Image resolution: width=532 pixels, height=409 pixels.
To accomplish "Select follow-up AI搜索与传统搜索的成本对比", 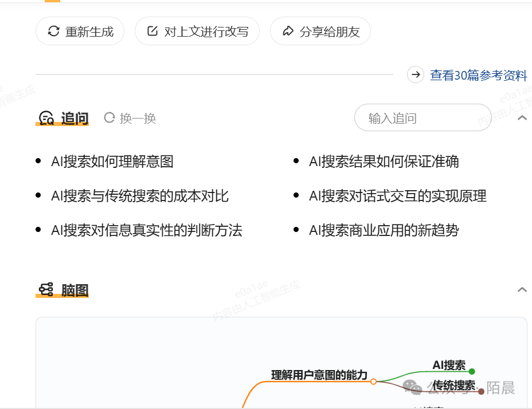I will pos(140,196).
